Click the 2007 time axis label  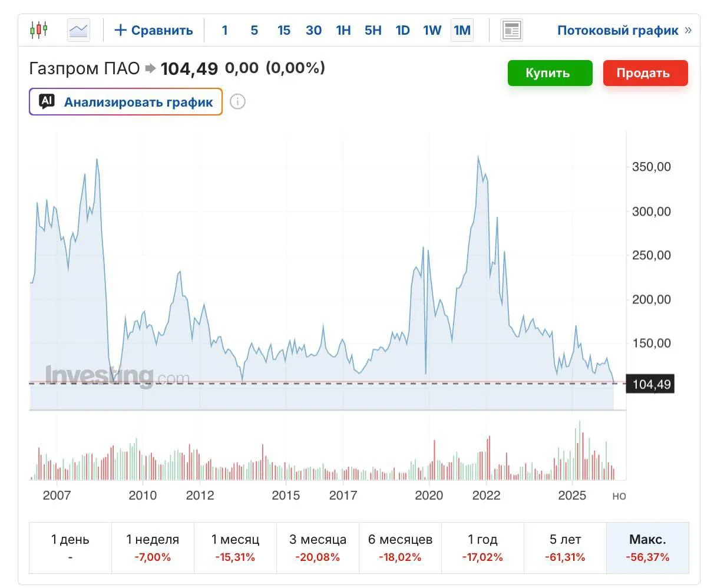tap(57, 495)
